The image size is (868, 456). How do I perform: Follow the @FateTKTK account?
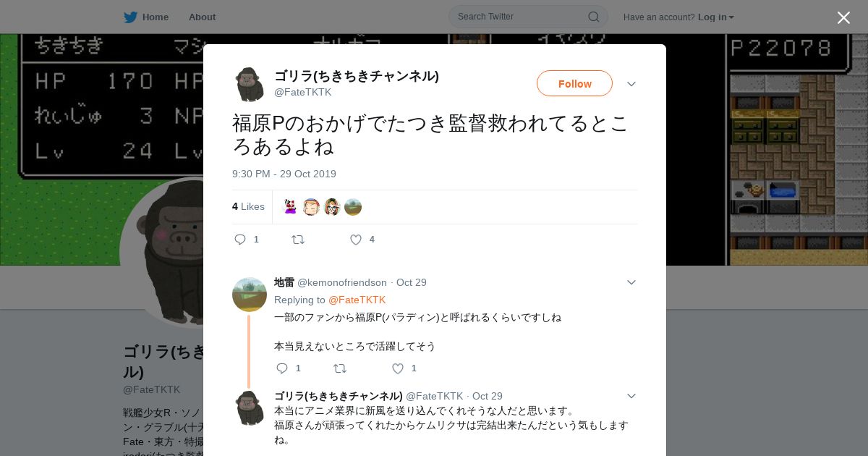point(574,83)
